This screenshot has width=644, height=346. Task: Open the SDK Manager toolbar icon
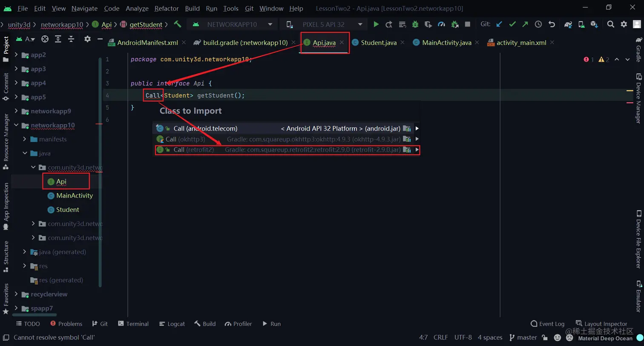click(x=594, y=24)
